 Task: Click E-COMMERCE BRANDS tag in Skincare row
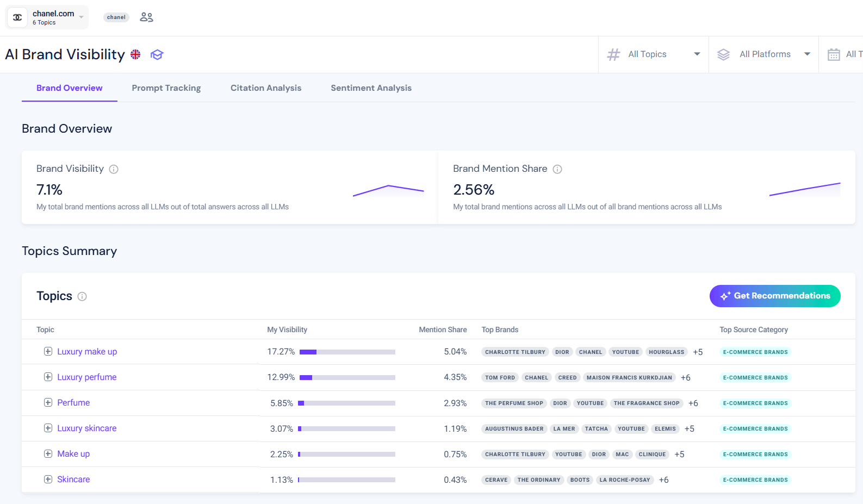coord(755,480)
